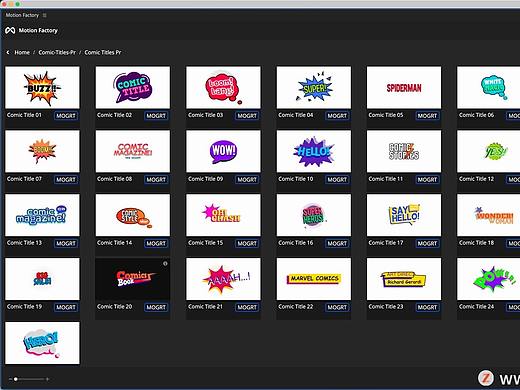520x390 pixels.
Task: Open info icon on Comic Title 20
Action: (x=165, y=263)
